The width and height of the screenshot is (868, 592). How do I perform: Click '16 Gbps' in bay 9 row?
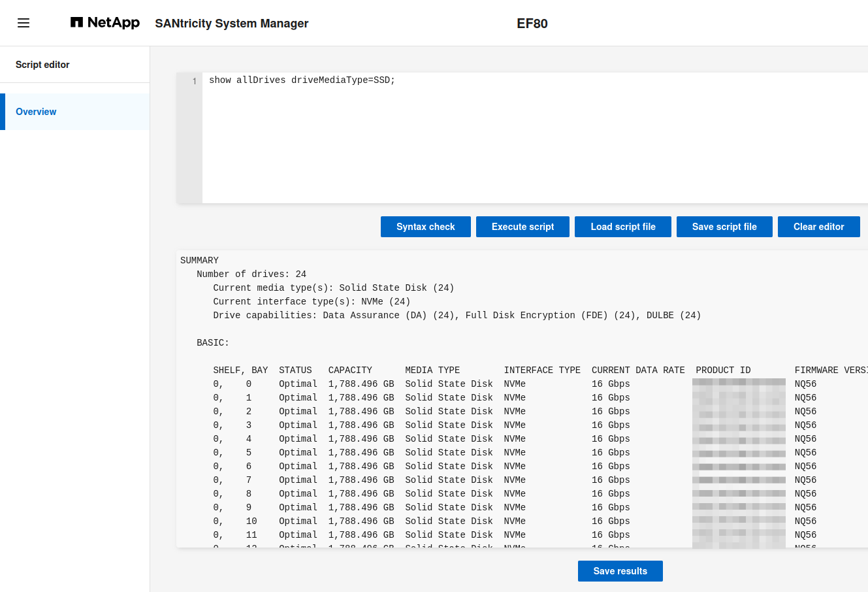point(611,507)
